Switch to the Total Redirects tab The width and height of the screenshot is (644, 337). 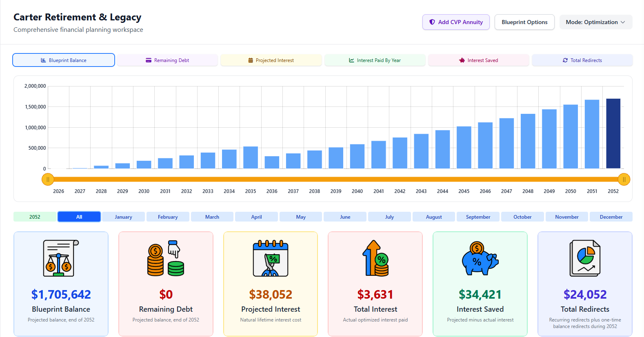(582, 60)
